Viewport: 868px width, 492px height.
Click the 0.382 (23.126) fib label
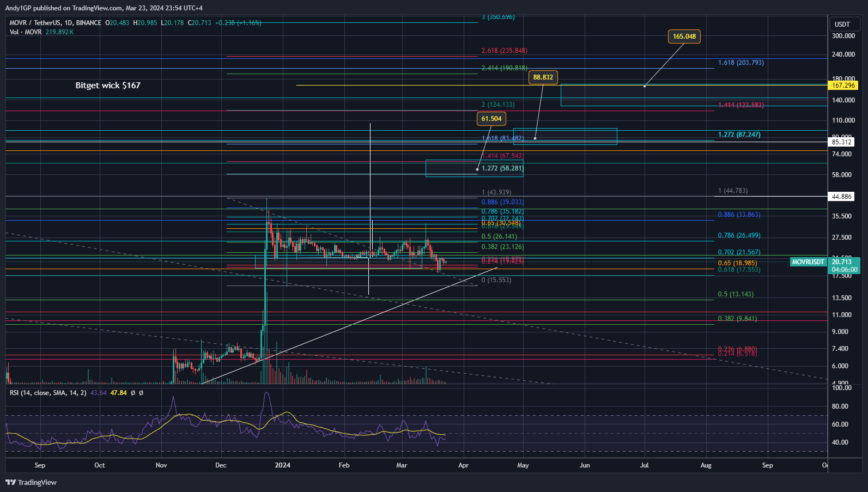pos(503,247)
